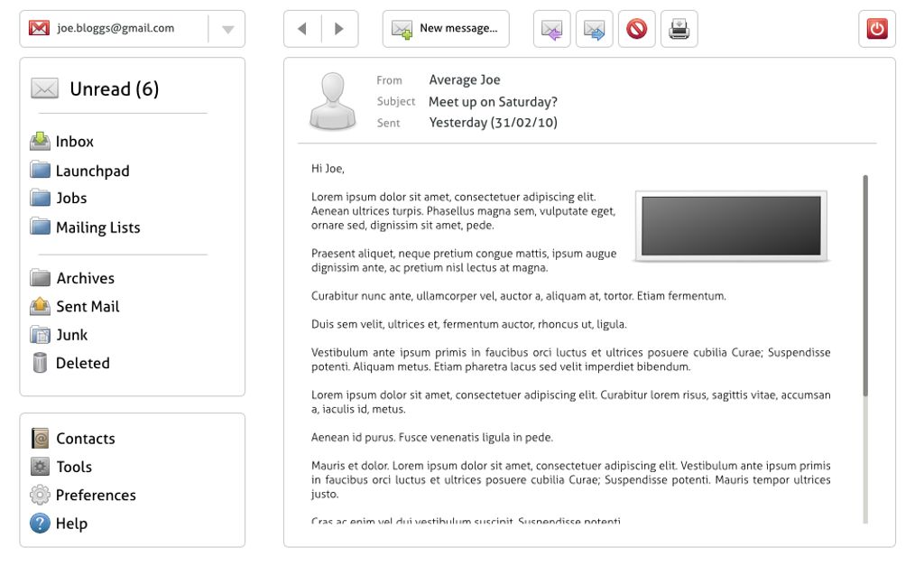Viewport: 924px width, 566px height.
Task: Click the Help question mark icon
Action: pos(38,524)
